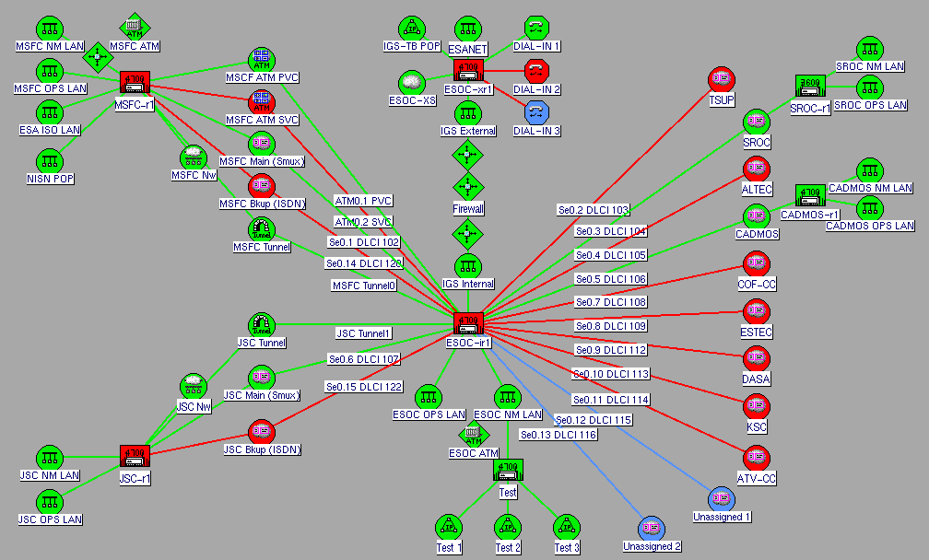Select the red JSC Bkup (ISDN) icon
The height and width of the screenshot is (560, 929).
(262, 432)
